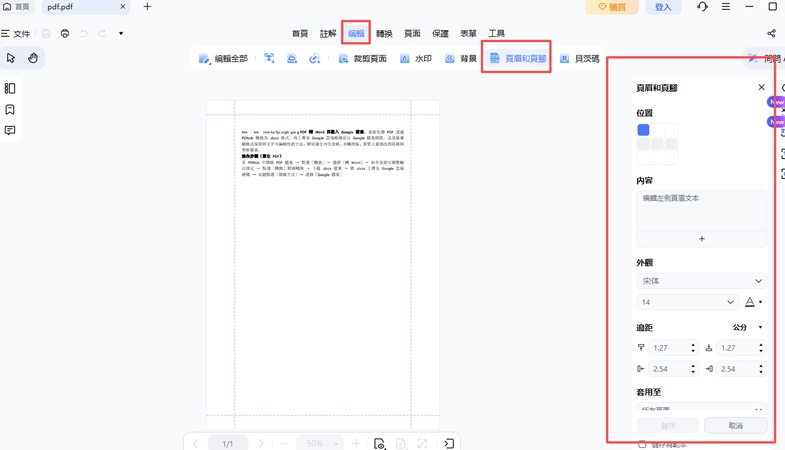Open the 套用至 apply-to dropdown
The height and width of the screenshot is (450, 785).
pos(701,408)
